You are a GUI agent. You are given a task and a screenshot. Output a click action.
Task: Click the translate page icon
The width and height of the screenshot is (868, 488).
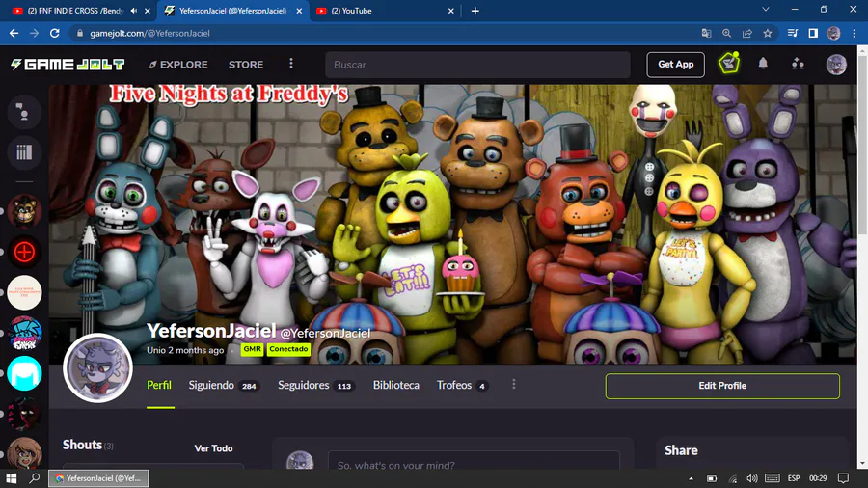point(706,33)
